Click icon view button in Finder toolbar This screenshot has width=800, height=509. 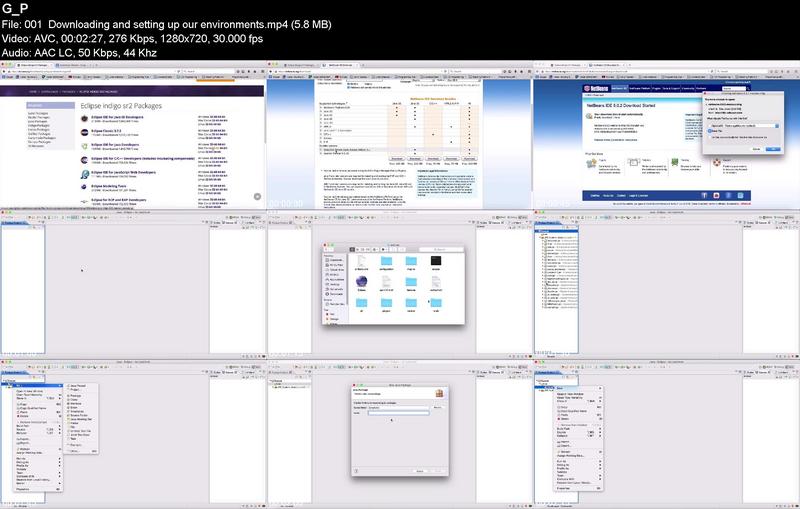352,249
